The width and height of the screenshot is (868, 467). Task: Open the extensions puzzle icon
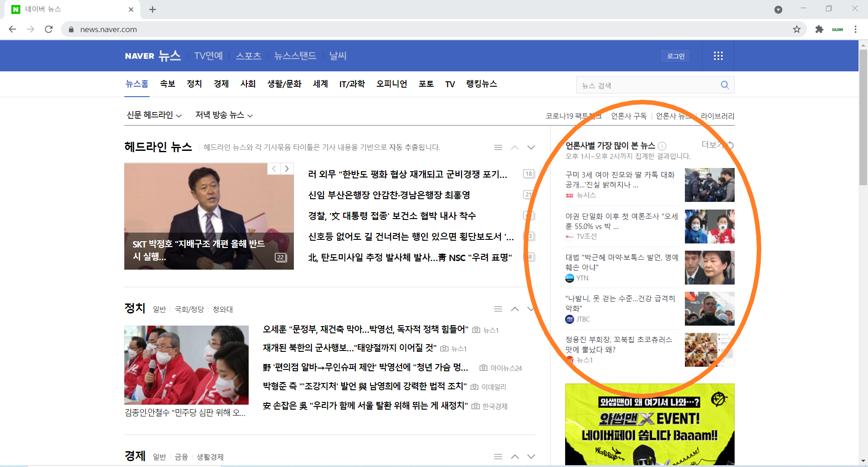pyautogui.click(x=819, y=29)
